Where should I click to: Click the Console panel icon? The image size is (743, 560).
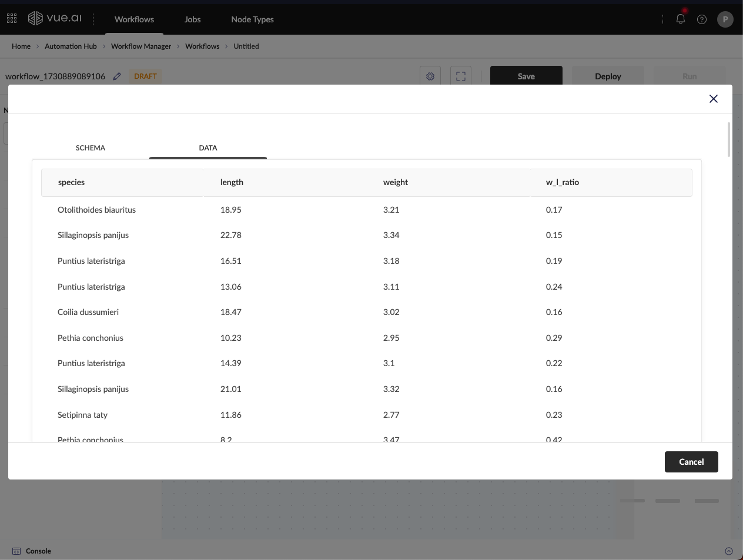pyautogui.click(x=16, y=551)
